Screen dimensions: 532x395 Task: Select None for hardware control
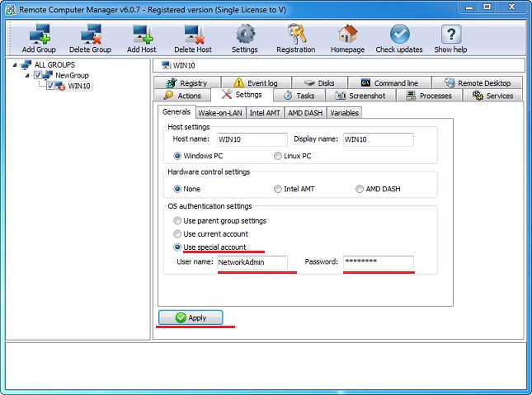point(177,189)
